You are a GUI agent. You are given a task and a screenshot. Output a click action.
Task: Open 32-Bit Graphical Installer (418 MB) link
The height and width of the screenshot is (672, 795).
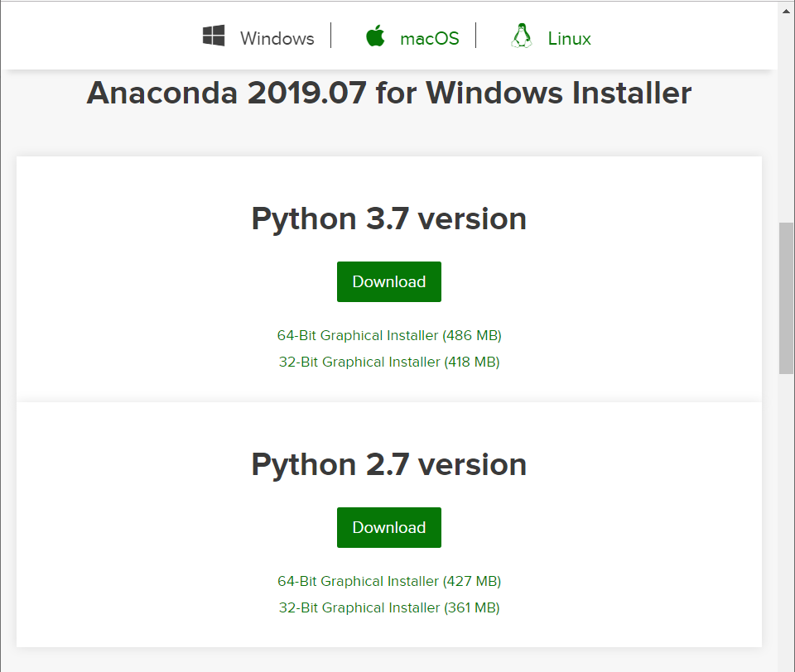389,362
